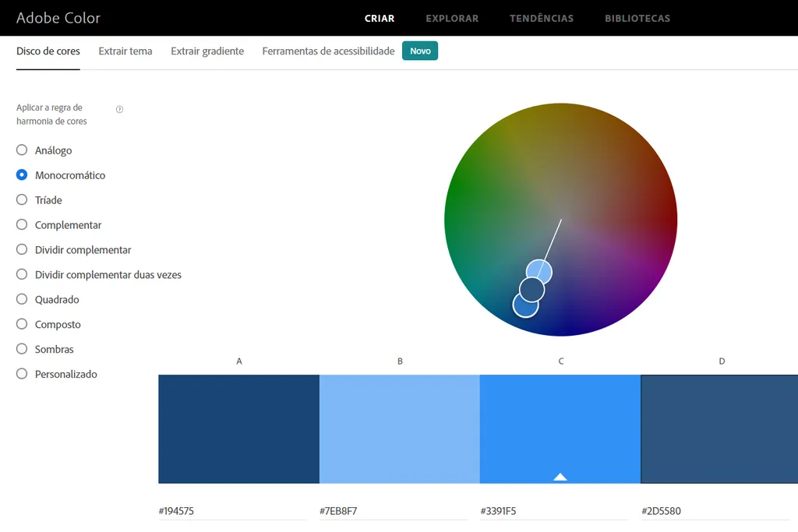Go to the Tendências section
This screenshot has height=532, width=798.
point(542,18)
